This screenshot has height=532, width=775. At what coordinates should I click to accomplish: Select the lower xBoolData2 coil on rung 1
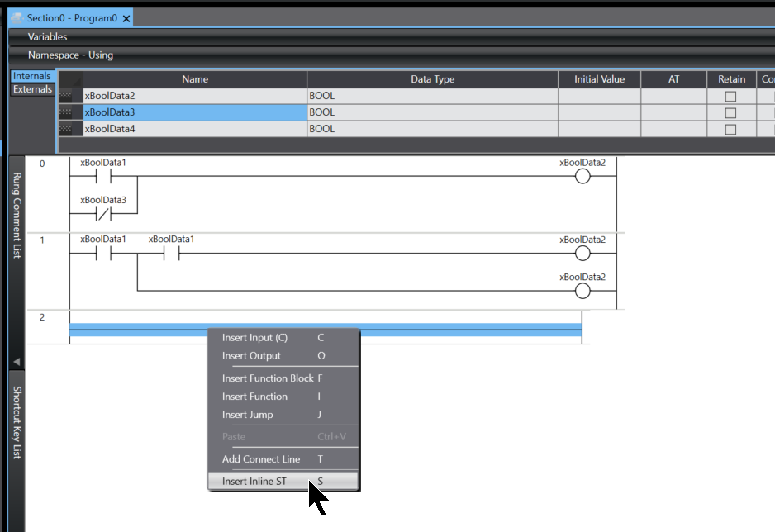click(582, 291)
